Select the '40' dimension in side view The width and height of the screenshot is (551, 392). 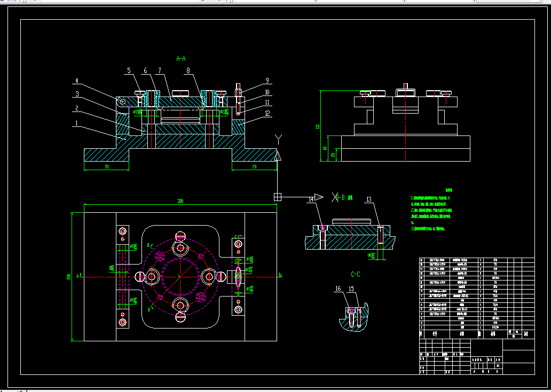click(x=325, y=148)
